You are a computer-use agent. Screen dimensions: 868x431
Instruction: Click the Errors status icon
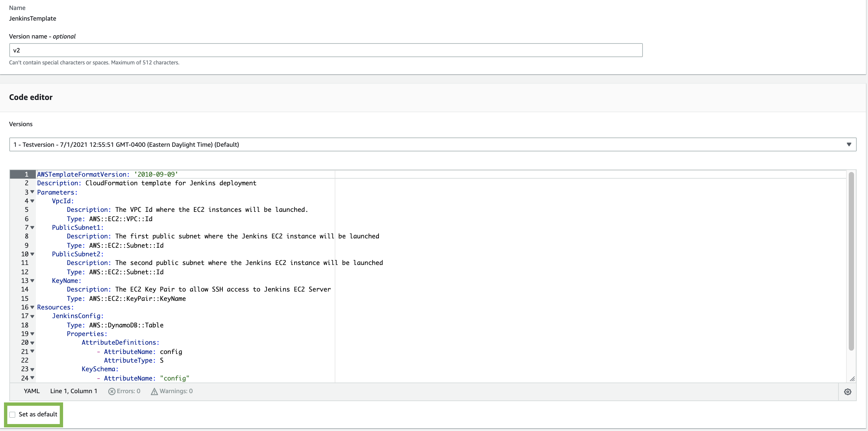pos(112,391)
